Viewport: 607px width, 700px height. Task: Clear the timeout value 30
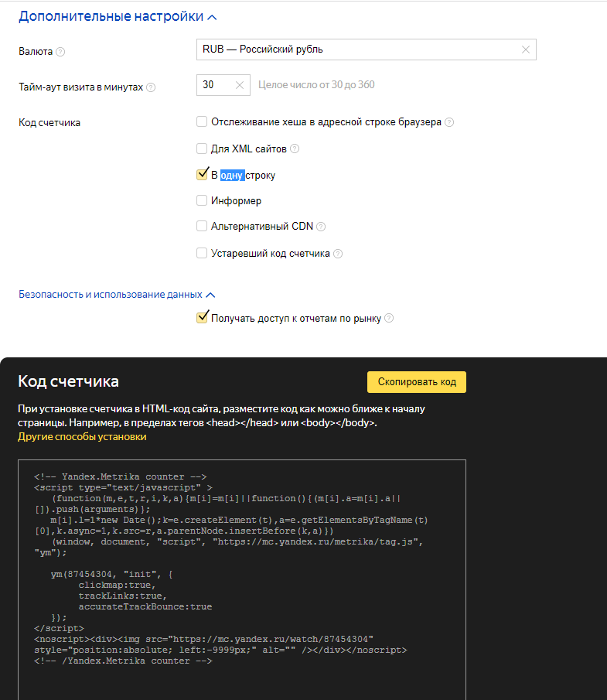coord(239,85)
